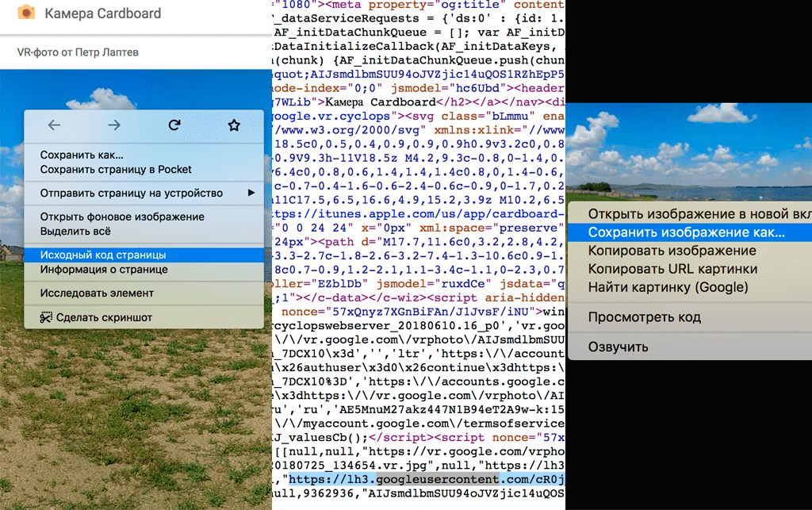This screenshot has width=812, height=510.
Task: Click the VR-фото от Петр Лаптев caption
Action: click(x=78, y=52)
